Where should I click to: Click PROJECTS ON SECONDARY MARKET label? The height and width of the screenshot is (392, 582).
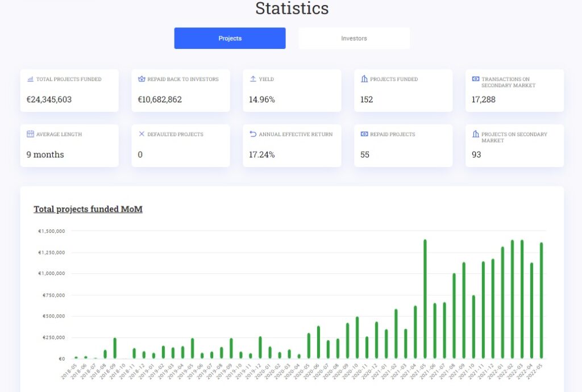tap(514, 137)
